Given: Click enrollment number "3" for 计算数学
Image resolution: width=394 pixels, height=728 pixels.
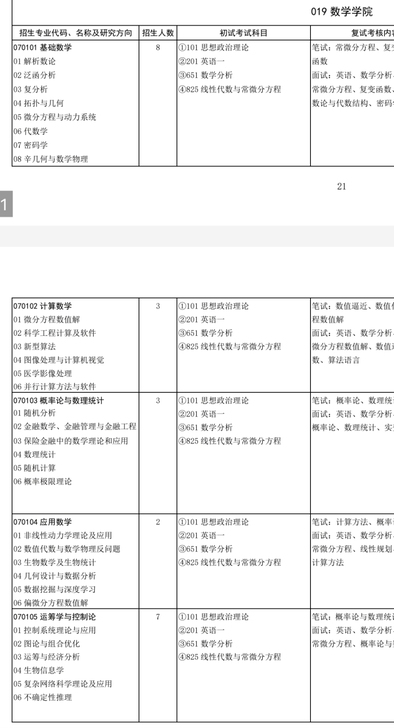Looking at the screenshot, I should pyautogui.click(x=158, y=306).
